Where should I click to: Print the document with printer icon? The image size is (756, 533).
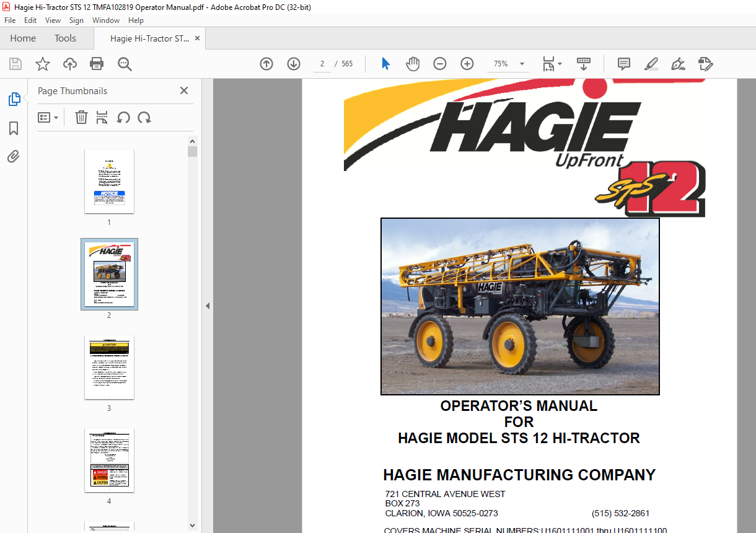(97, 64)
